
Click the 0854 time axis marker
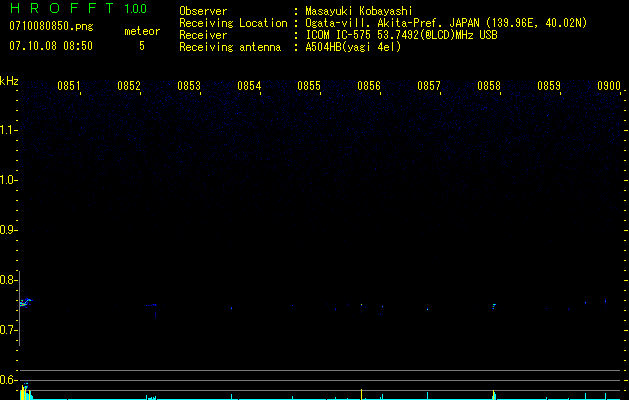tap(249, 86)
